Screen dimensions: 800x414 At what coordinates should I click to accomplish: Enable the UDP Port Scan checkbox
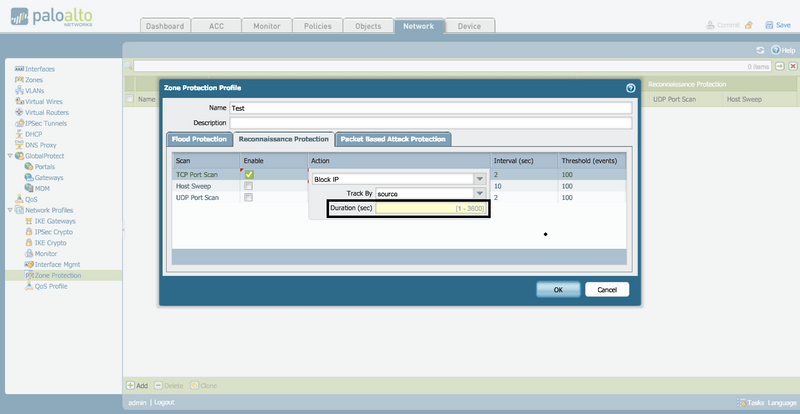pyautogui.click(x=248, y=198)
